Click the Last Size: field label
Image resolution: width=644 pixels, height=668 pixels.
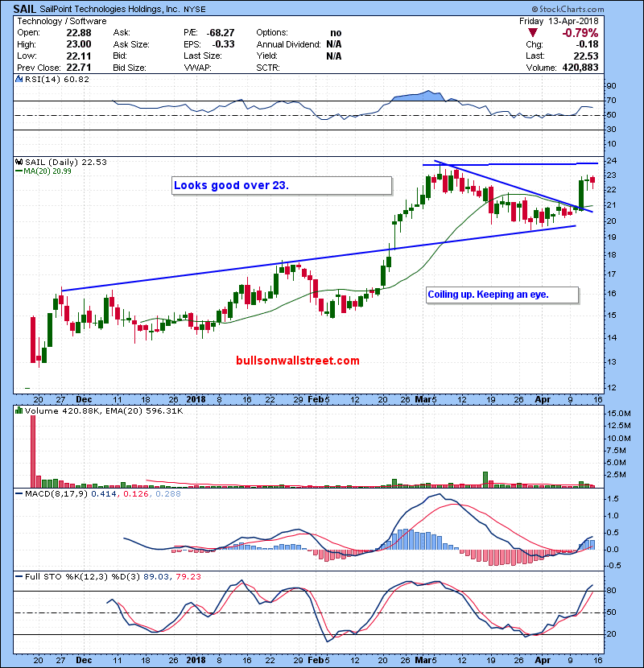click(202, 56)
